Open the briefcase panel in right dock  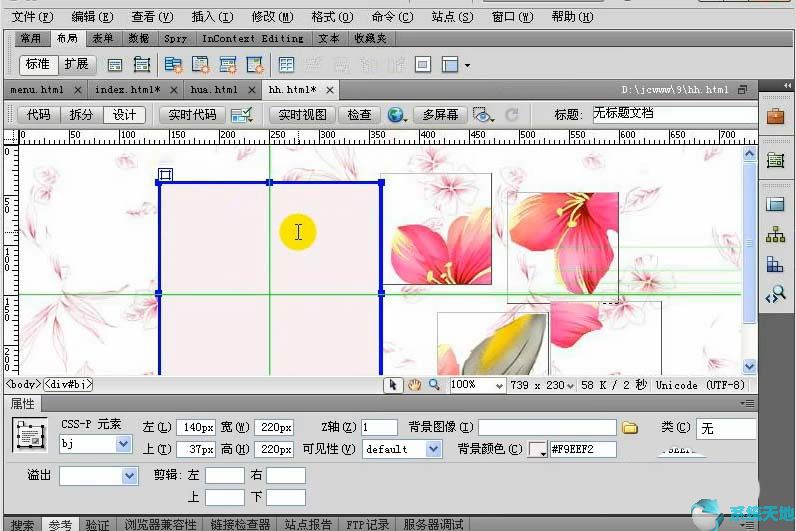775,116
